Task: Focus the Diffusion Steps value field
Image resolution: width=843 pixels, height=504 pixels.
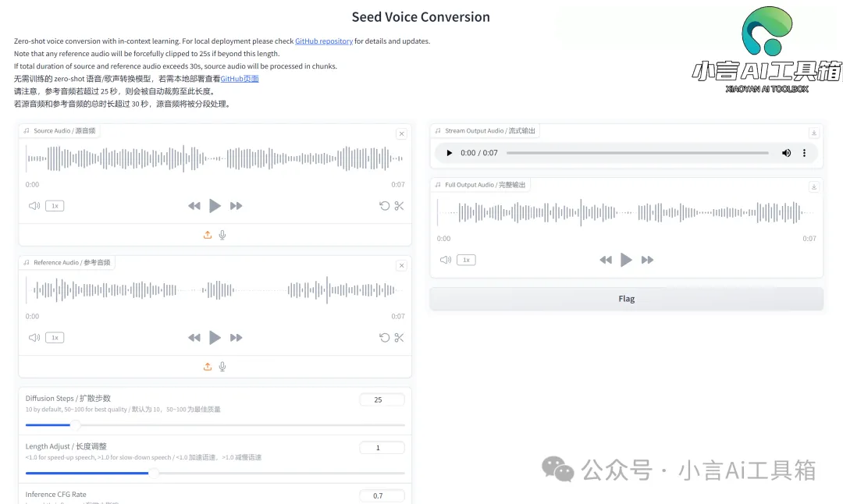Action: (382, 399)
